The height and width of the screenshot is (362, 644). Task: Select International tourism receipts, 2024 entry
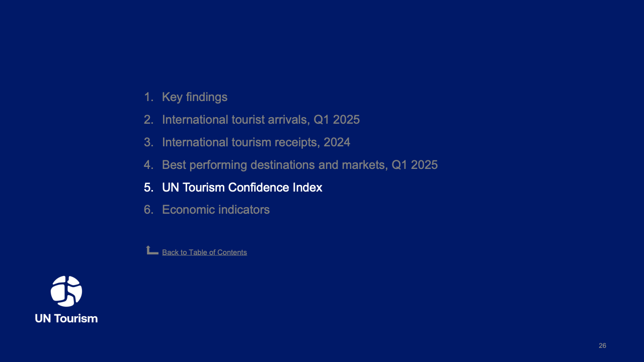point(256,142)
